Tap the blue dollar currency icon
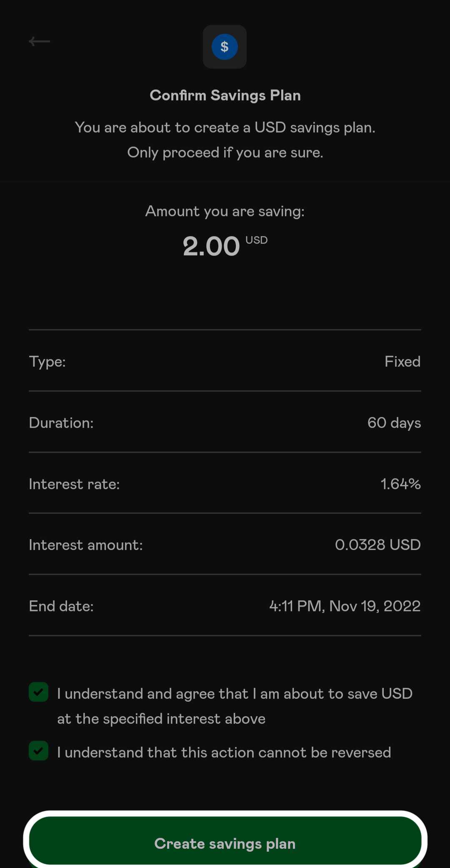450x868 pixels. 225,47
